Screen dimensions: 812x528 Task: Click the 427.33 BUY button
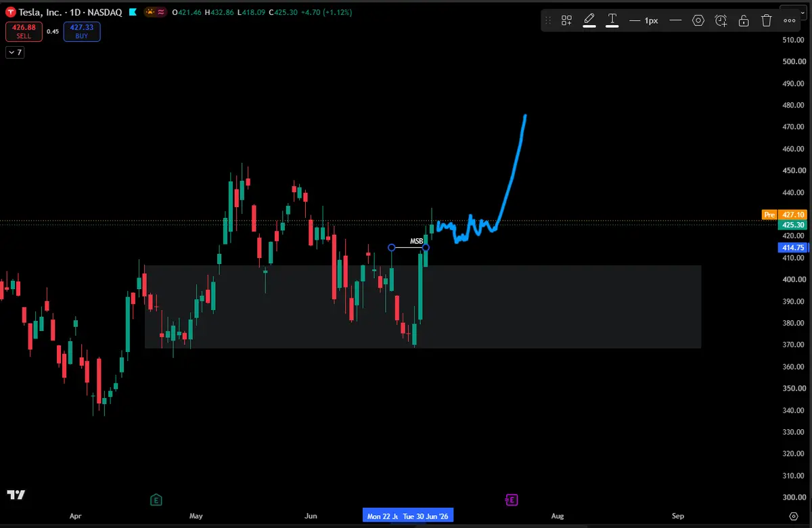point(82,32)
